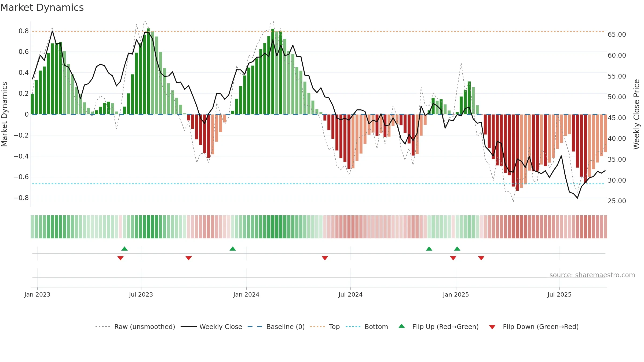Click the −0.2 left axis tick label
Image resolution: width=644 pixels, height=362 pixels.
coord(21,135)
